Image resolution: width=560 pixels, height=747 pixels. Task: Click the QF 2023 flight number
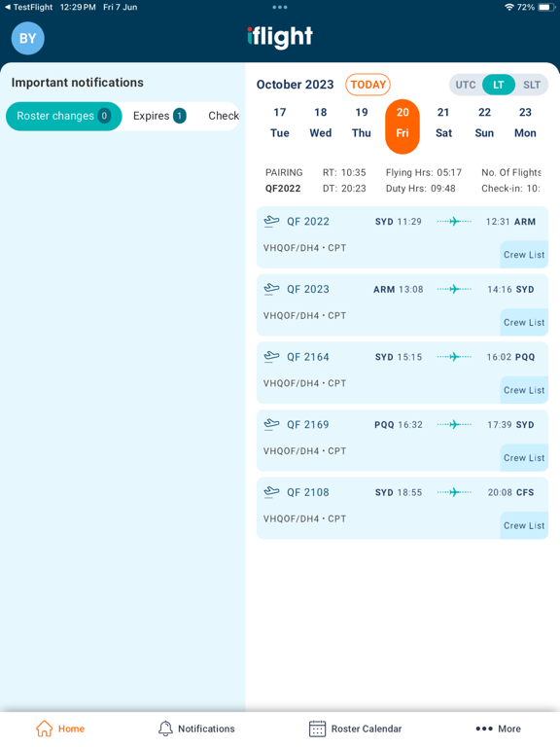pos(307,289)
